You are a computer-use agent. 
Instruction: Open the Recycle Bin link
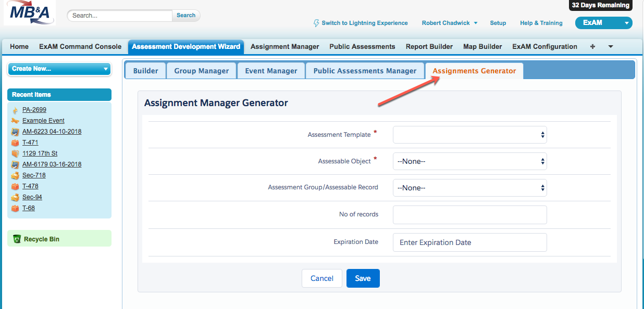(x=42, y=239)
